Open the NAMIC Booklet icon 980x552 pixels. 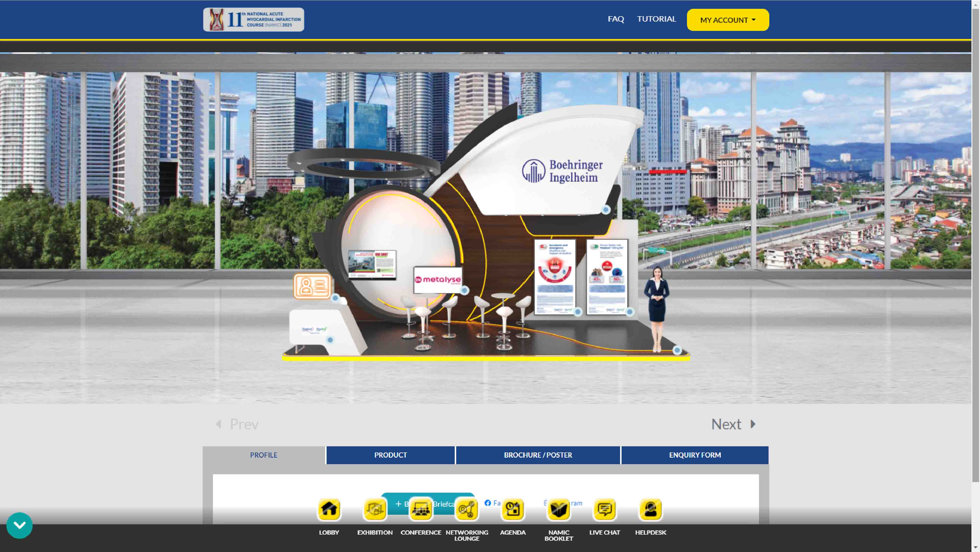pyautogui.click(x=559, y=509)
